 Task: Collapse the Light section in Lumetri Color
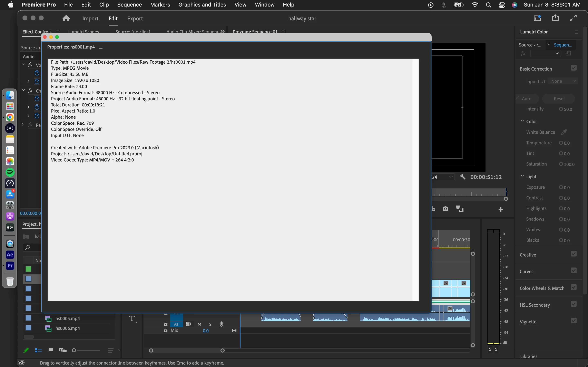pos(522,176)
